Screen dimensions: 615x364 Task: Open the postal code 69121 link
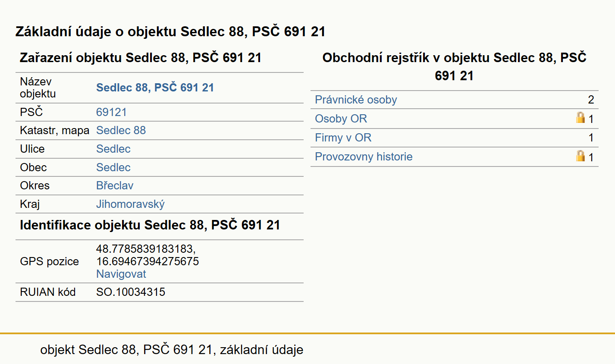[111, 112]
